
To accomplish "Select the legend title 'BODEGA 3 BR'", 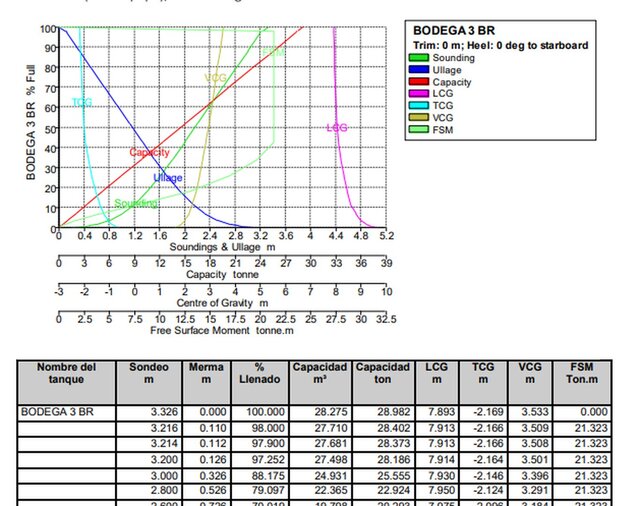I will tap(454, 31).
